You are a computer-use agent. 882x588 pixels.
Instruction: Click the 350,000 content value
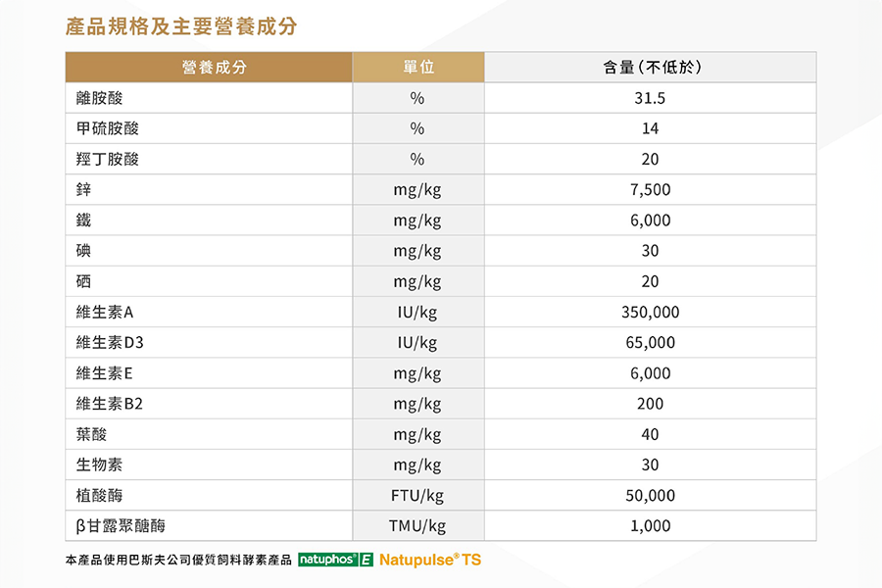coord(650,312)
